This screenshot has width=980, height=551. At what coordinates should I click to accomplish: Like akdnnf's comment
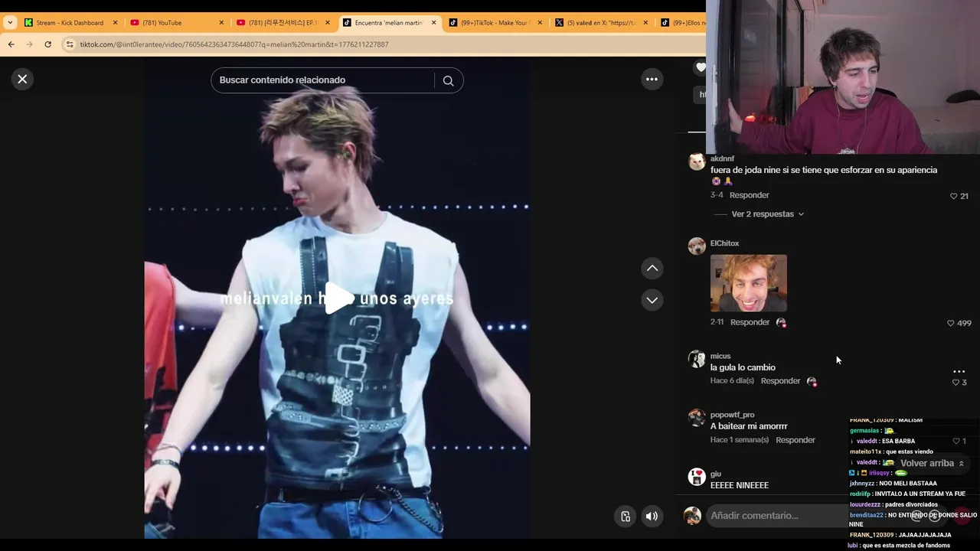954,196
